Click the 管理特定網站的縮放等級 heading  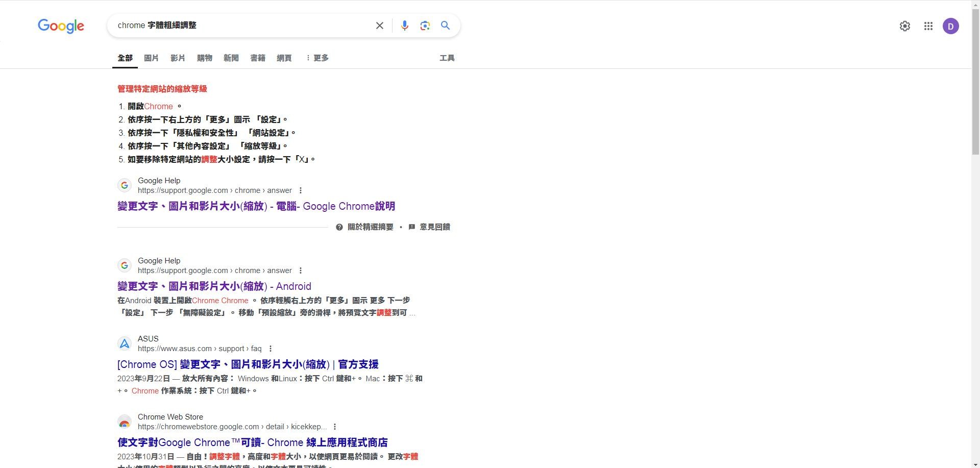(x=162, y=89)
